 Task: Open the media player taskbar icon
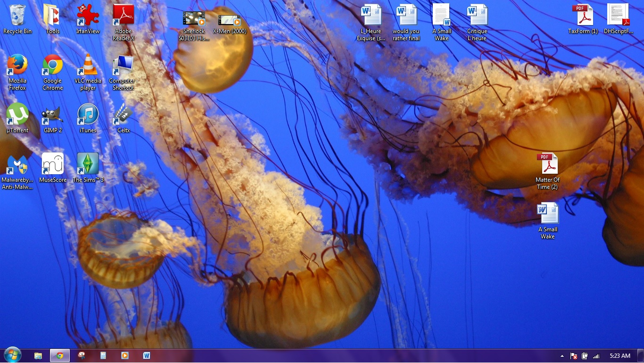(x=125, y=355)
